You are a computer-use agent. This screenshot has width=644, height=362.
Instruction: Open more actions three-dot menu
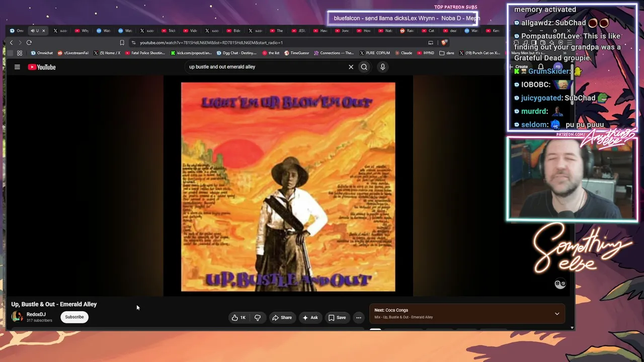point(359,317)
